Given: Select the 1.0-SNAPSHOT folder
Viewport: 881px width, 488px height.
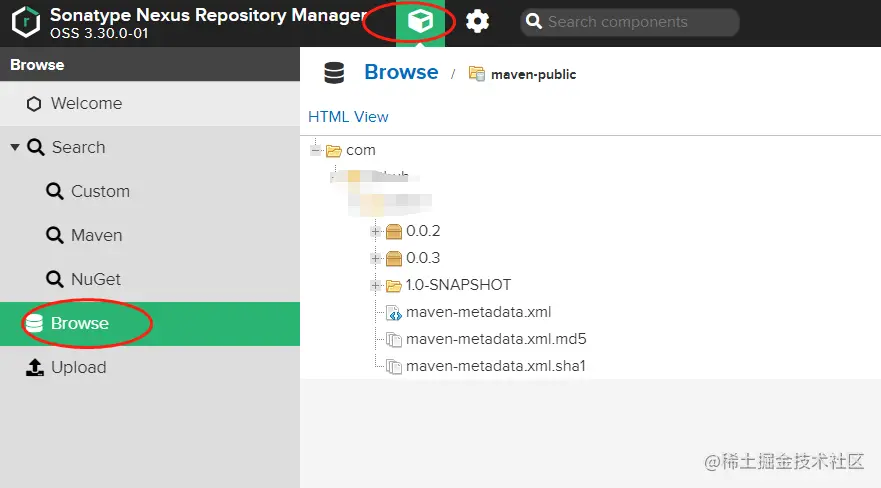Looking at the screenshot, I should tap(458, 285).
